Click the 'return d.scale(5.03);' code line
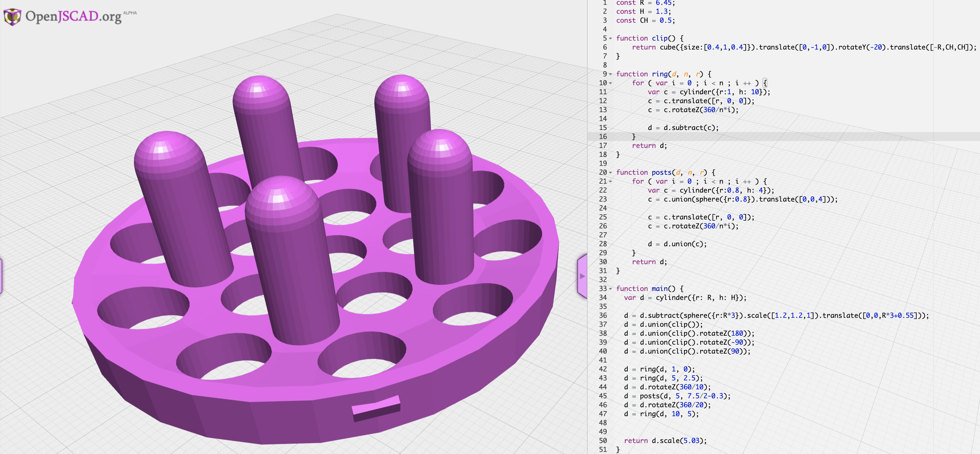This screenshot has width=980, height=454. point(665,440)
